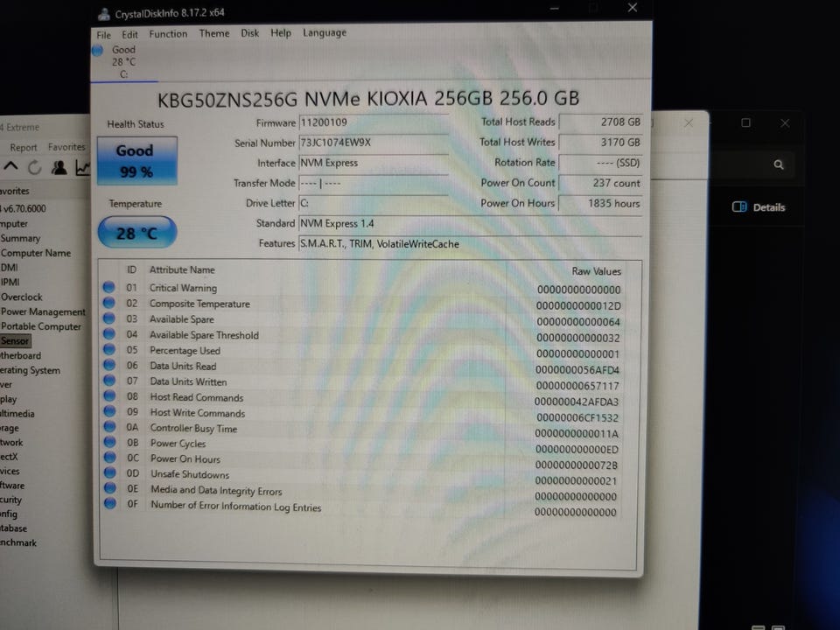This screenshot has height=630, width=840.
Task: Click the Firmware field 11200109
Action: pyautogui.click(x=374, y=122)
